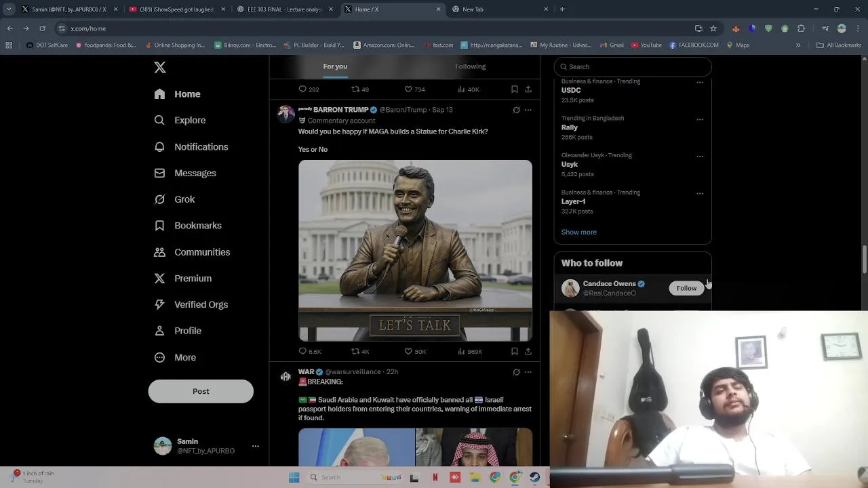This screenshot has width=868, height=488.
Task: Open Profile in the sidebar
Action: pyautogui.click(x=178, y=331)
